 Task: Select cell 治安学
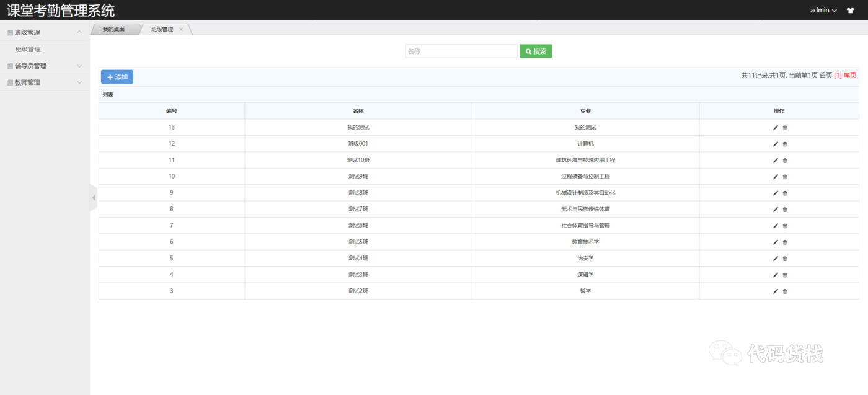[x=586, y=259]
